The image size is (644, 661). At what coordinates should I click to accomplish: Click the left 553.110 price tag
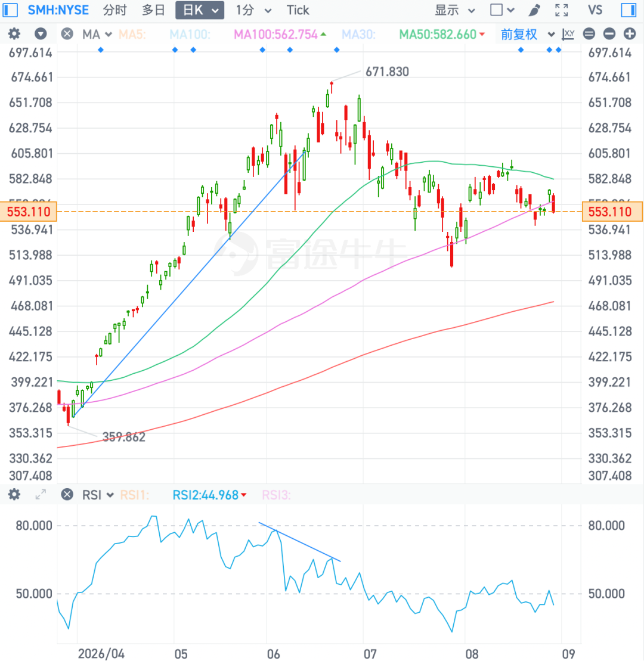click(x=29, y=212)
